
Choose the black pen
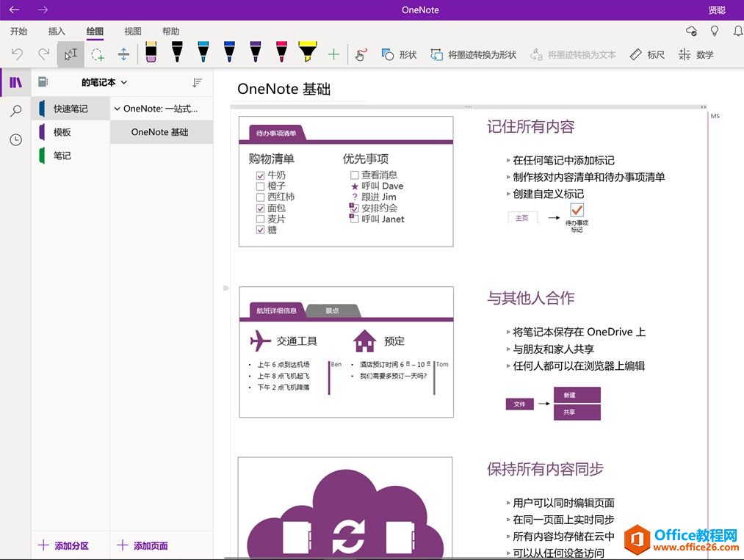coord(177,51)
